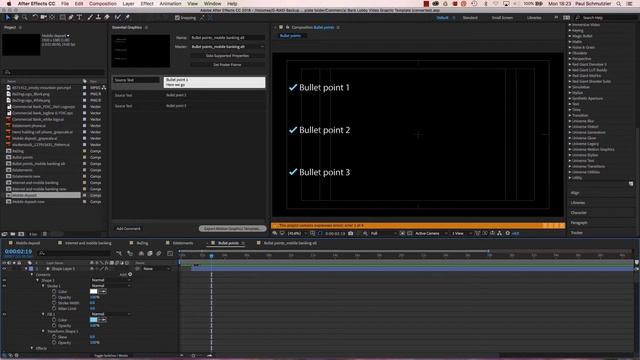The image size is (640, 360).
Task: Toggle stopwatch for Stroke Width
Action: click(x=54, y=303)
